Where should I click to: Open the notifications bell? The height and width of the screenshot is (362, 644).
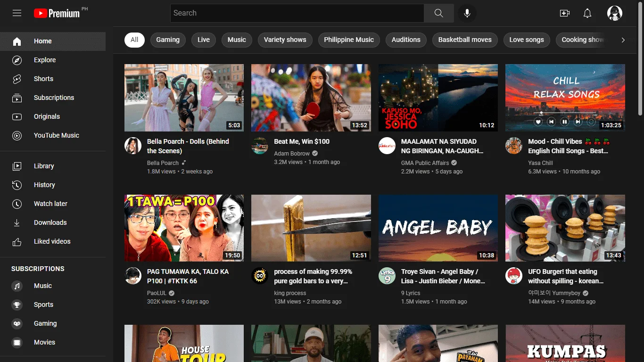[x=587, y=13]
